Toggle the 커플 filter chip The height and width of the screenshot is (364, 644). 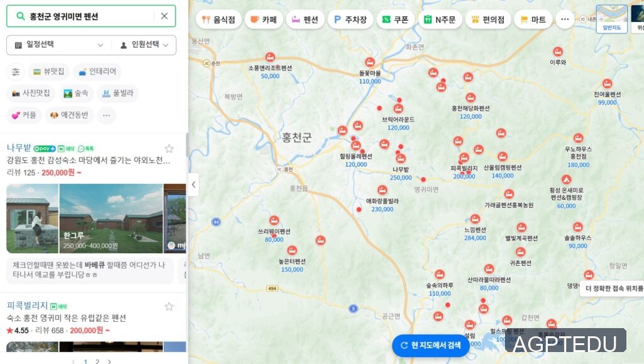[x=24, y=115]
